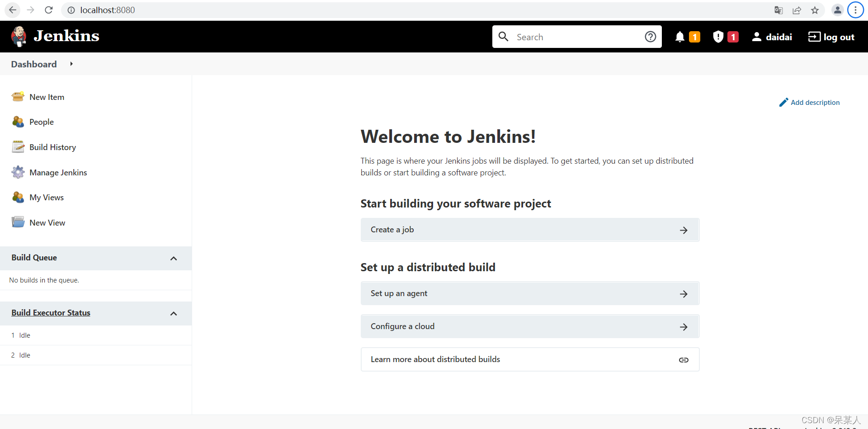The height and width of the screenshot is (429, 868).
Task: Click the user profile person icon
Action: coord(756,37)
